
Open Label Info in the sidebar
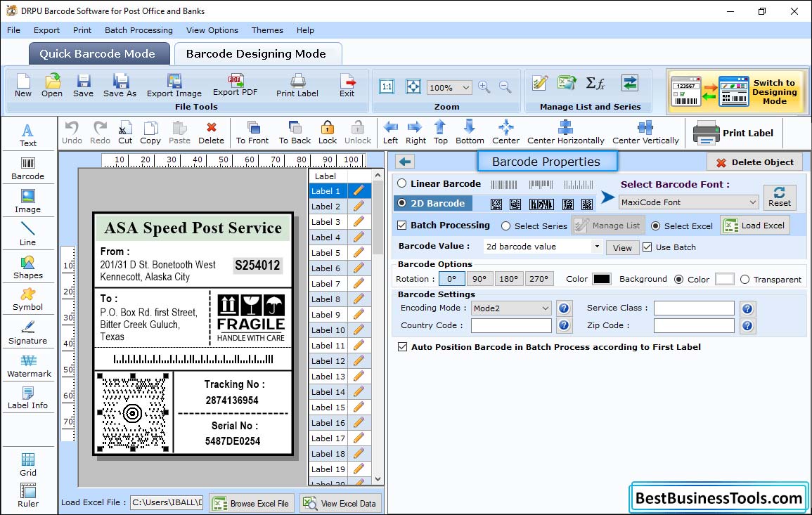28,398
